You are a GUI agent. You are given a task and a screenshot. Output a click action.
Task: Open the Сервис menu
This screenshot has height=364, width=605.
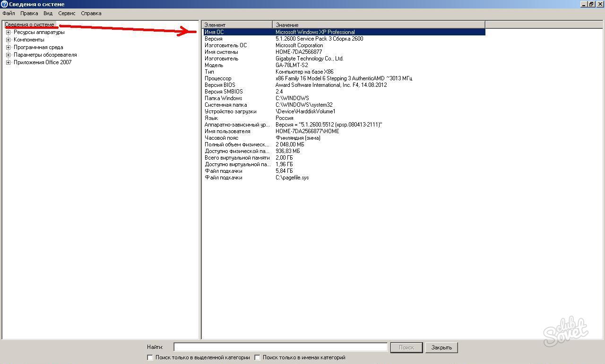(67, 13)
